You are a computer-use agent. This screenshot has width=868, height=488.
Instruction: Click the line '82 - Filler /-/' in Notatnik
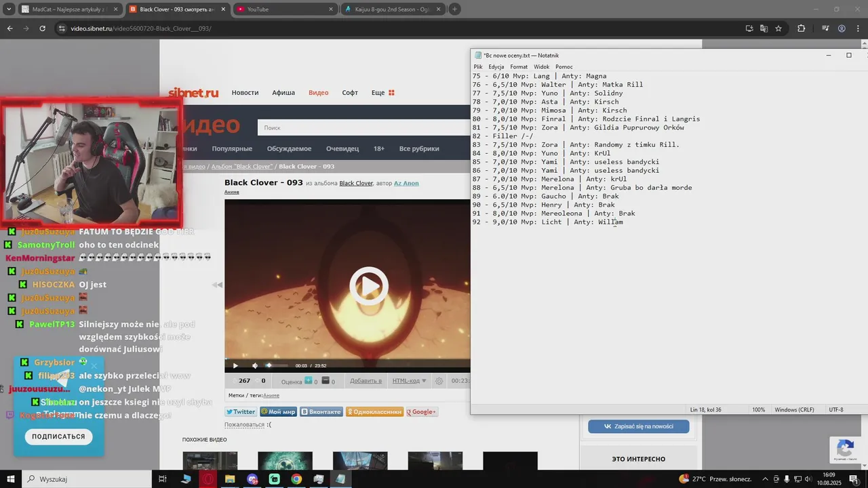click(x=502, y=136)
